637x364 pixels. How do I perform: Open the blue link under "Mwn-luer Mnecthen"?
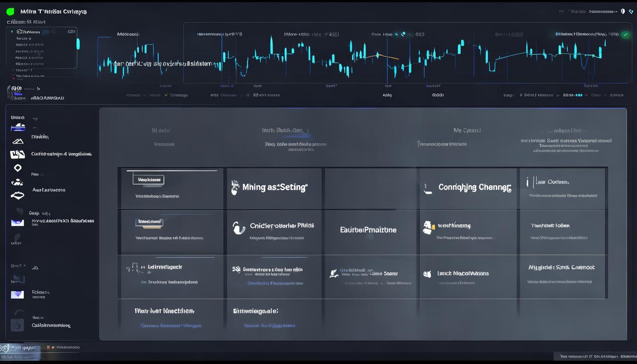tap(171, 326)
